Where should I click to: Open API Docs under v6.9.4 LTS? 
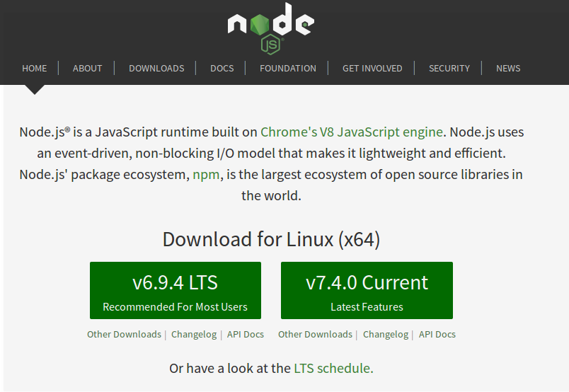pos(246,334)
